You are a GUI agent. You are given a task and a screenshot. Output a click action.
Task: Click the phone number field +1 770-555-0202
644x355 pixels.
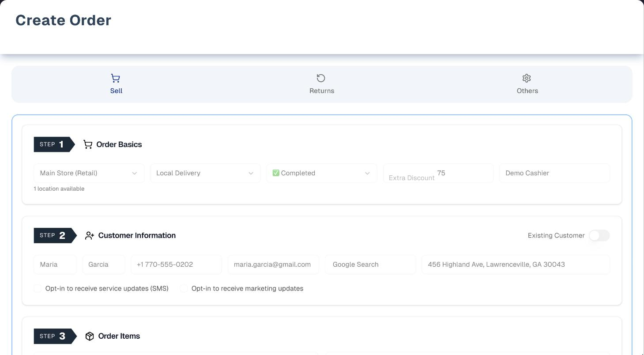click(177, 264)
